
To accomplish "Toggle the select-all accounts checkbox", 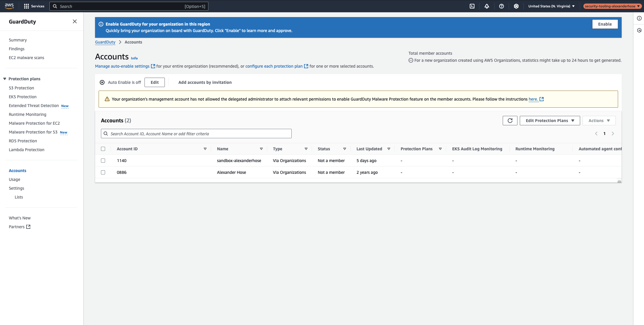I will click(x=103, y=149).
